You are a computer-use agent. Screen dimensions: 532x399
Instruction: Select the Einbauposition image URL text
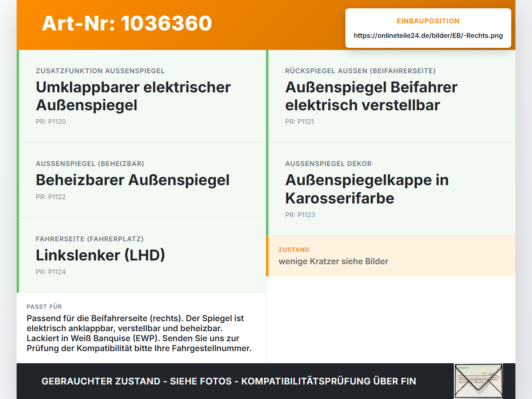point(428,35)
